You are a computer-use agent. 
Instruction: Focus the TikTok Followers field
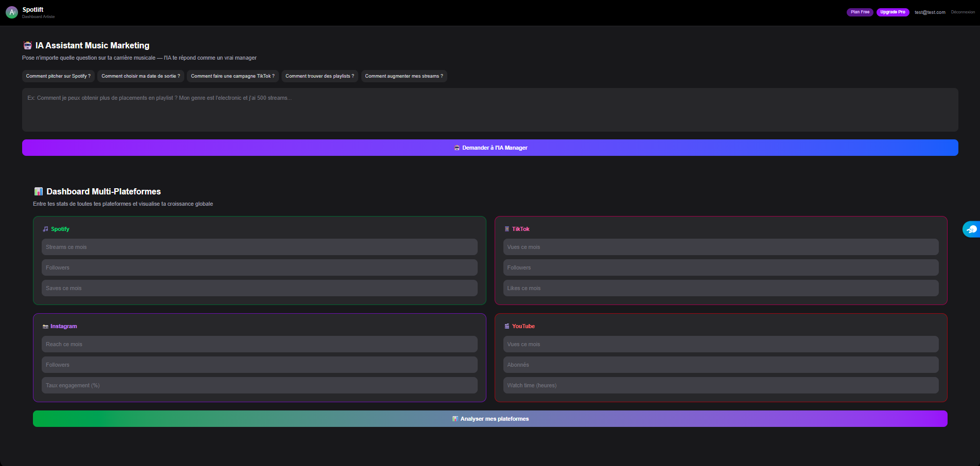click(x=721, y=267)
